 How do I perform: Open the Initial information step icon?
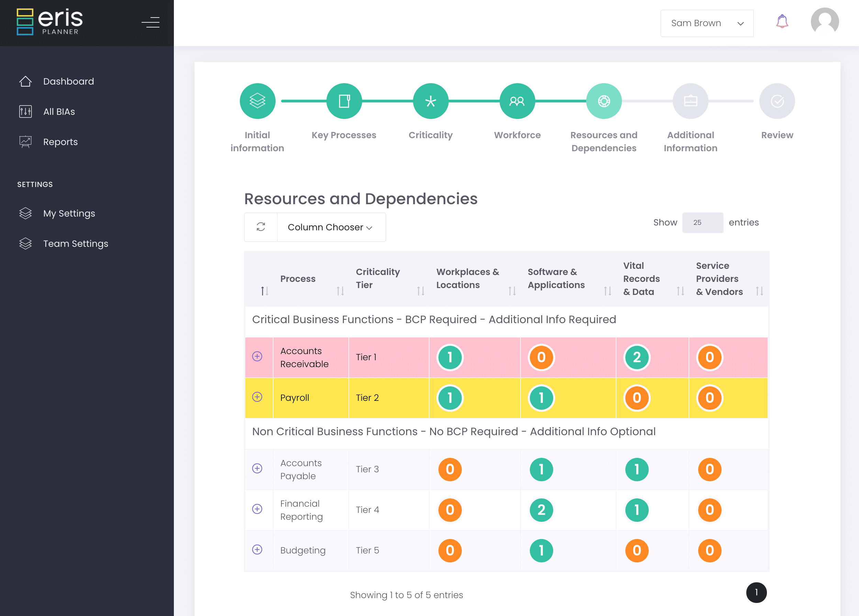click(x=257, y=101)
